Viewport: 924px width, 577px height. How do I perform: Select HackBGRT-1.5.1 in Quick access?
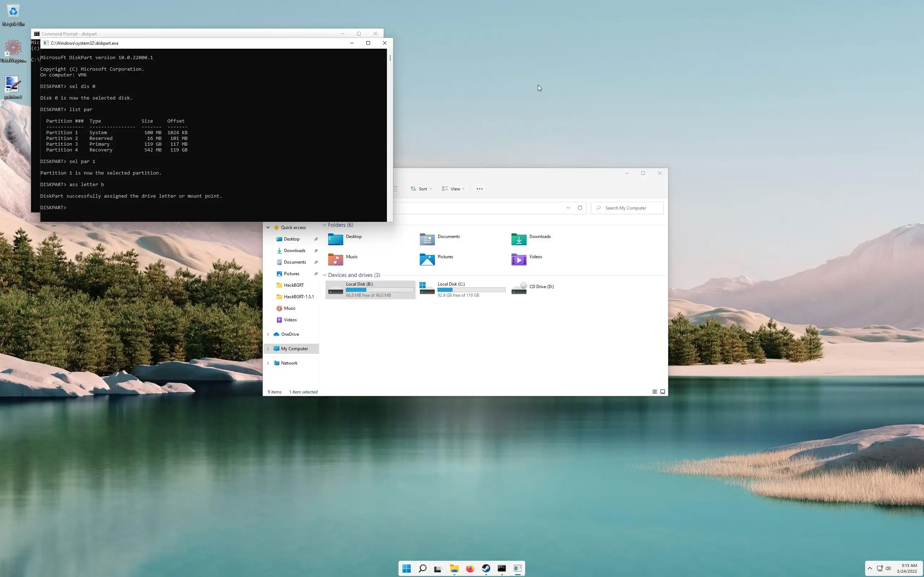298,296
